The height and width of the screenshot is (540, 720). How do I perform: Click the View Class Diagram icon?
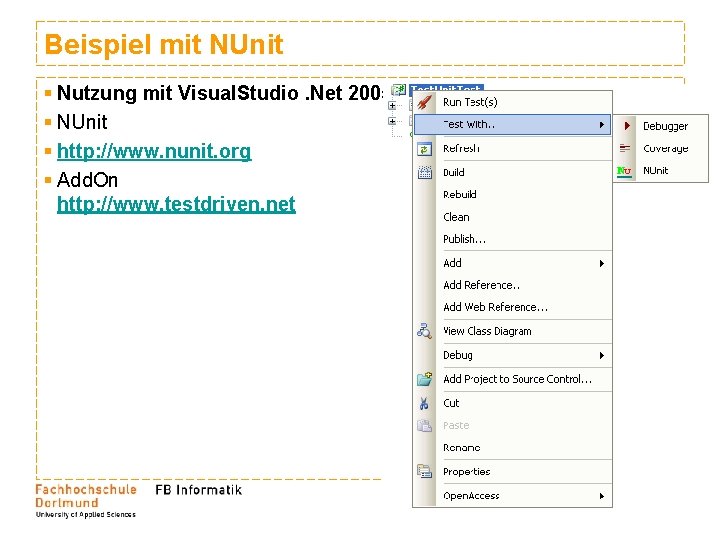tap(424, 331)
